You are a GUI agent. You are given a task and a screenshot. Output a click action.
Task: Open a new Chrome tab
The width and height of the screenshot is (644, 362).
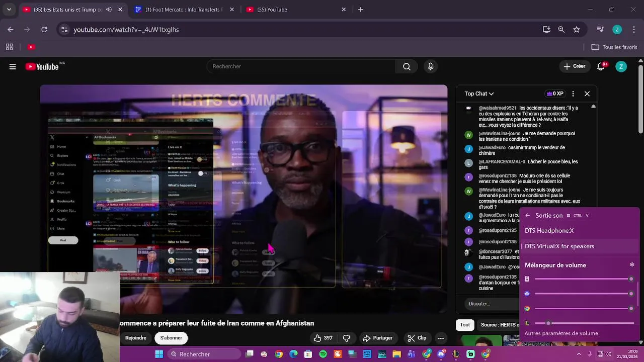click(x=360, y=10)
